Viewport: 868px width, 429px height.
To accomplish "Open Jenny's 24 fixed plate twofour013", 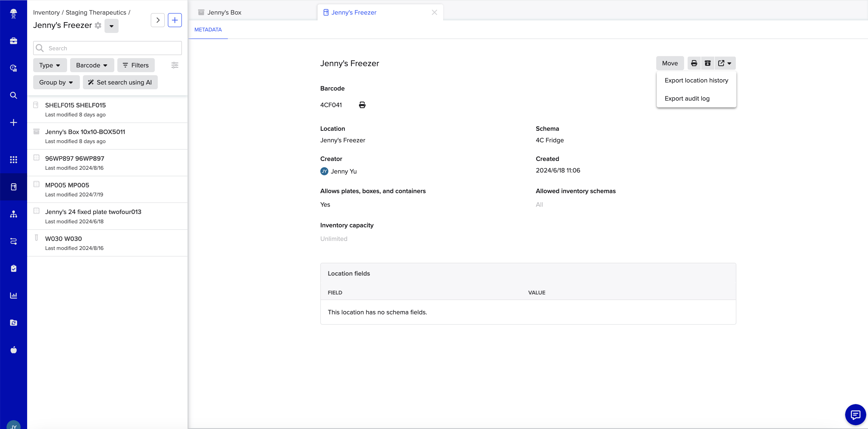I will tap(107, 217).
